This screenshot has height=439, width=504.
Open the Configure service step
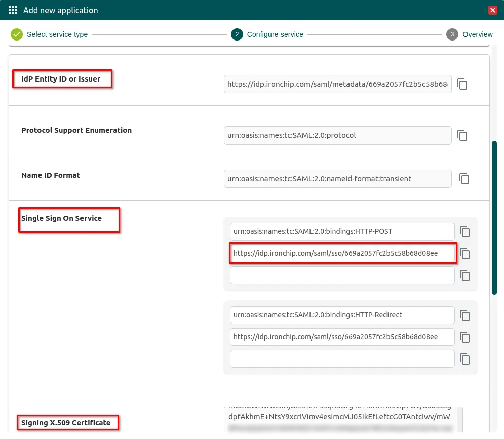click(275, 34)
